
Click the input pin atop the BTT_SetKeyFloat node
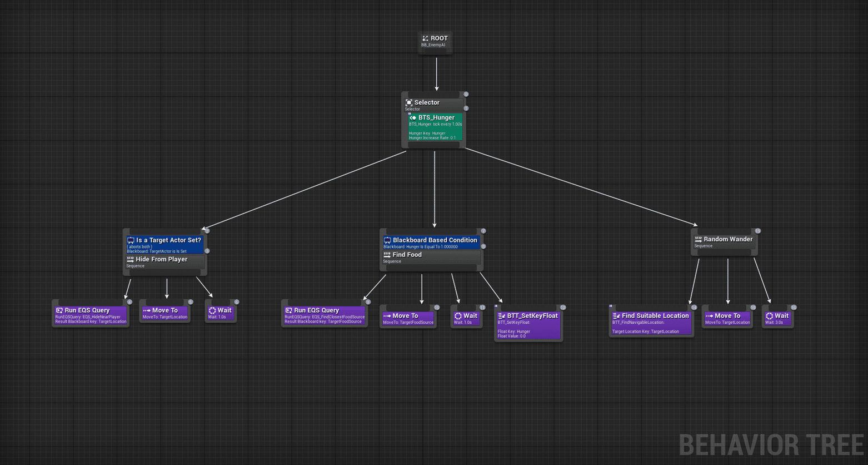528,308
